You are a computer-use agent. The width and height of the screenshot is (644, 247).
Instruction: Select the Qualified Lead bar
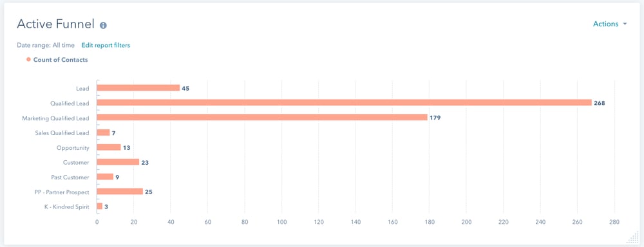[x=344, y=102]
